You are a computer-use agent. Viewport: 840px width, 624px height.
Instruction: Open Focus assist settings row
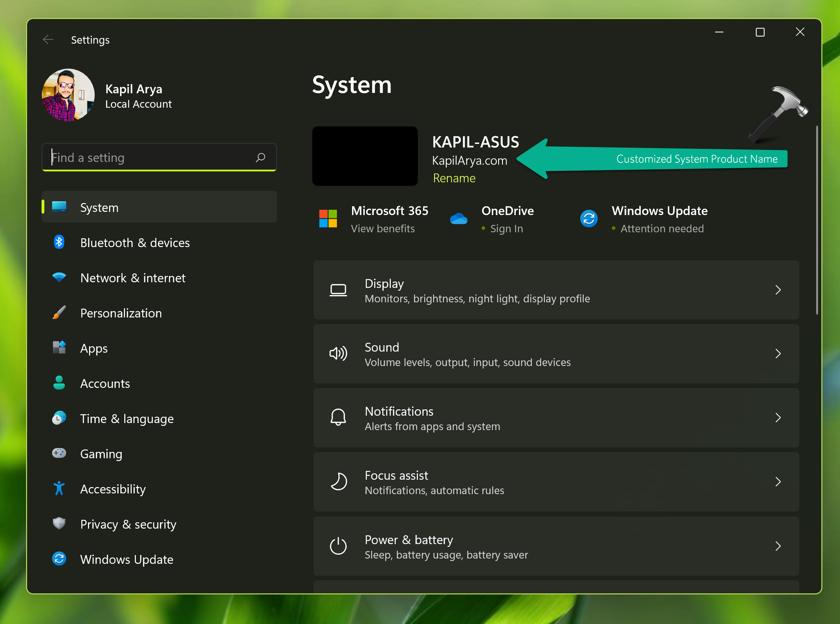pyautogui.click(x=556, y=482)
